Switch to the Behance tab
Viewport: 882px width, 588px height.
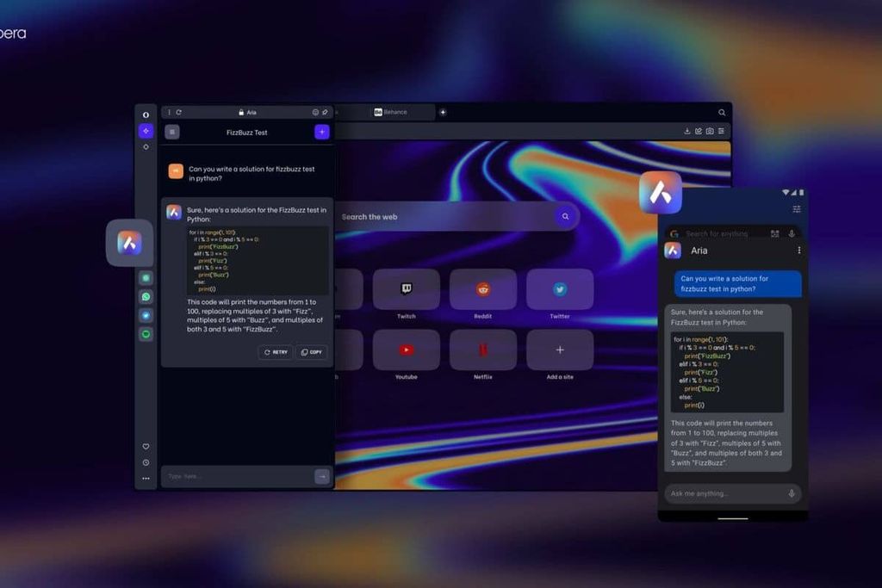pyautogui.click(x=391, y=112)
